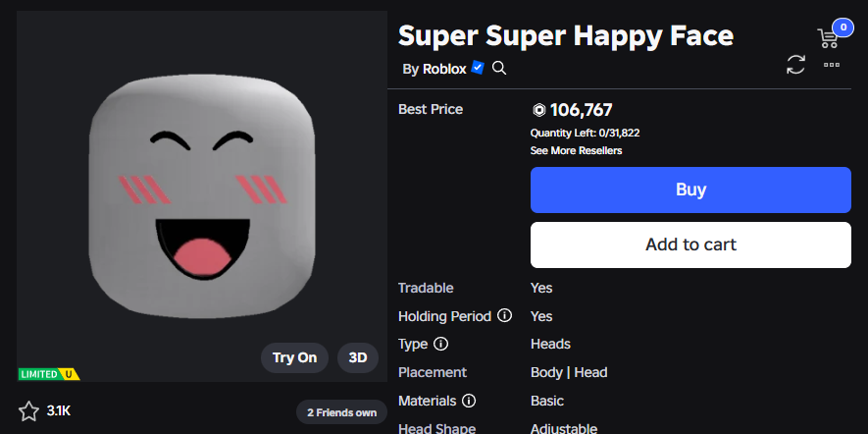This screenshot has height=434, width=868.
Task: Click the Add to cart button
Action: click(x=690, y=244)
